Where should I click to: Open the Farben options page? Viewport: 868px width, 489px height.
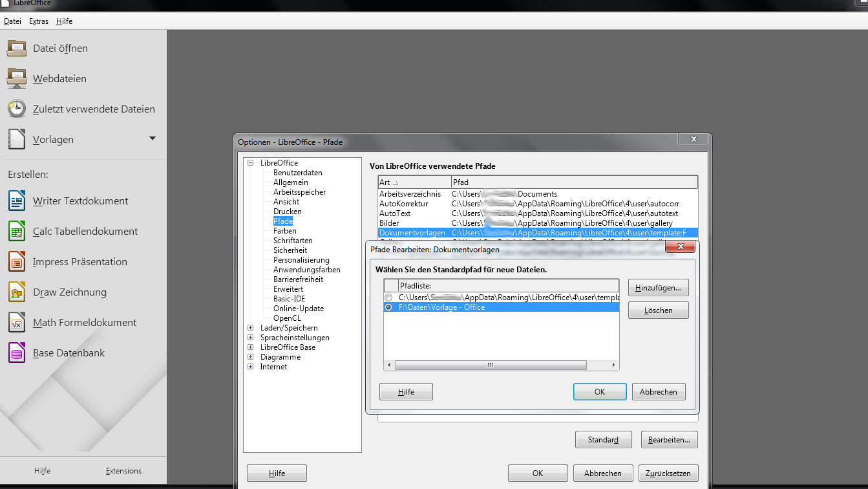coord(285,231)
